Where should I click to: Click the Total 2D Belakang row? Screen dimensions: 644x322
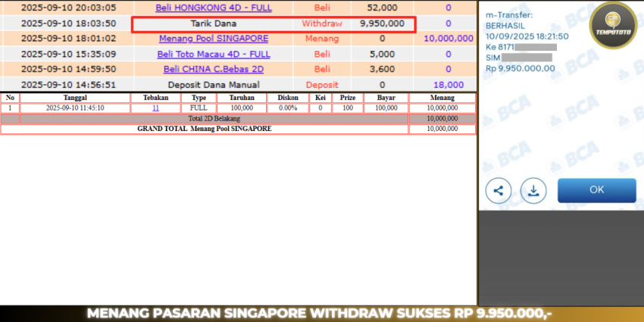tap(238, 119)
